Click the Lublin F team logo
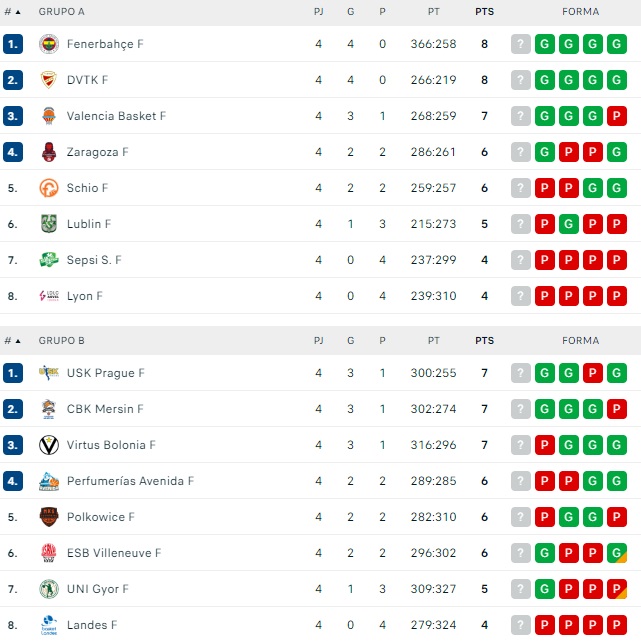 tap(48, 224)
